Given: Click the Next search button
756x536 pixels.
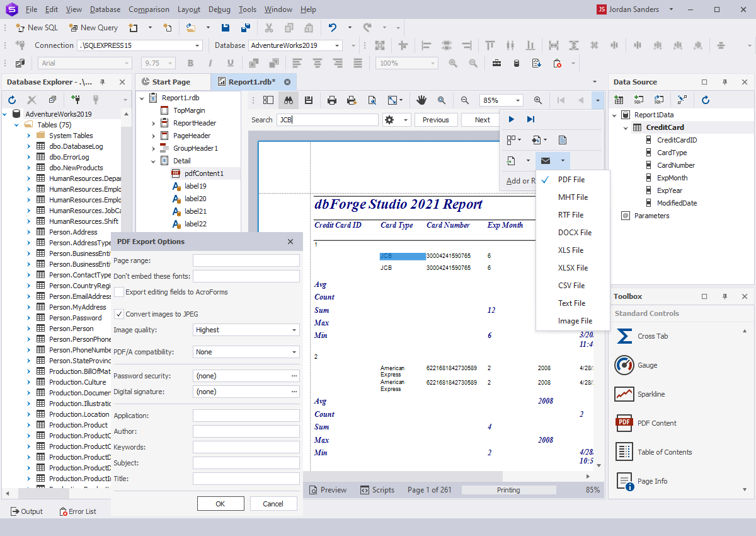Looking at the screenshot, I should pos(481,119).
